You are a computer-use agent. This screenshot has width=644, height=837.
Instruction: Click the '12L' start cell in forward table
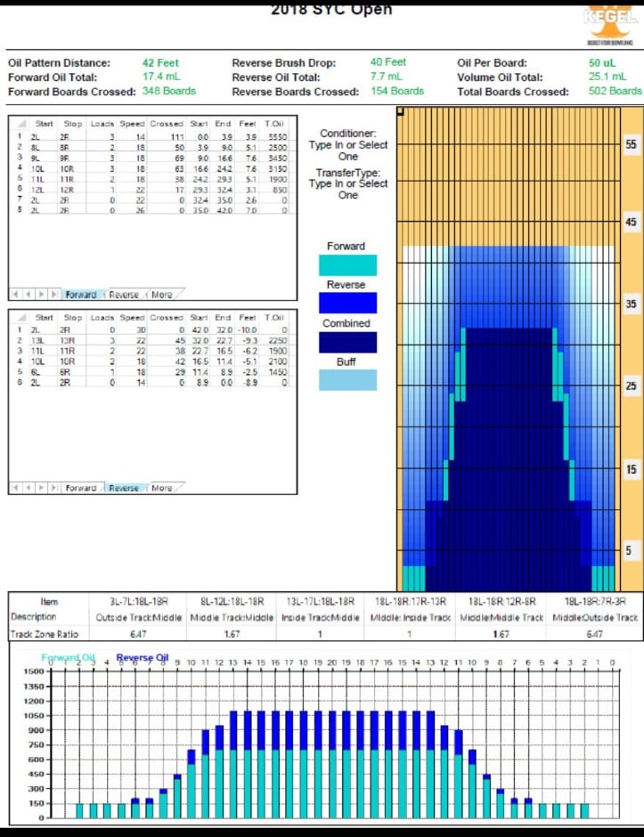click(38, 190)
